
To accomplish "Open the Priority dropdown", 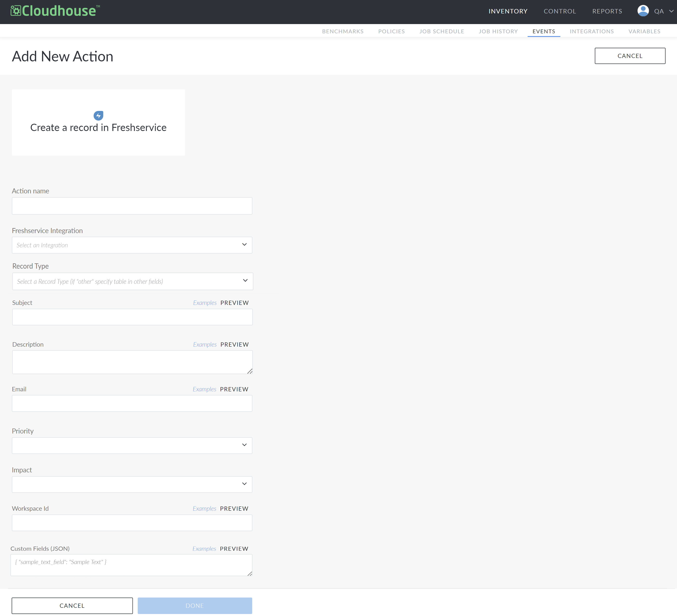I will (x=132, y=445).
